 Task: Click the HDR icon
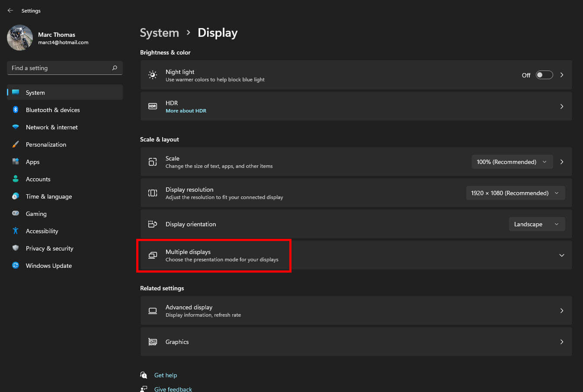(x=153, y=106)
